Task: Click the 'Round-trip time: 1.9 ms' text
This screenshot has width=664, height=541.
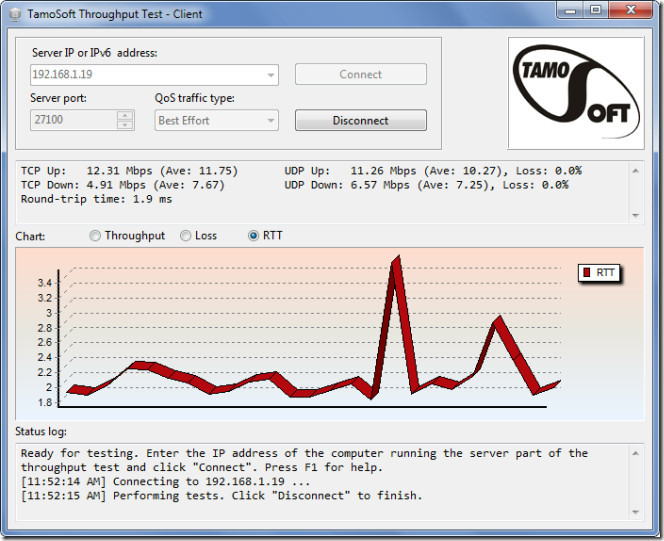Action: (x=97, y=199)
